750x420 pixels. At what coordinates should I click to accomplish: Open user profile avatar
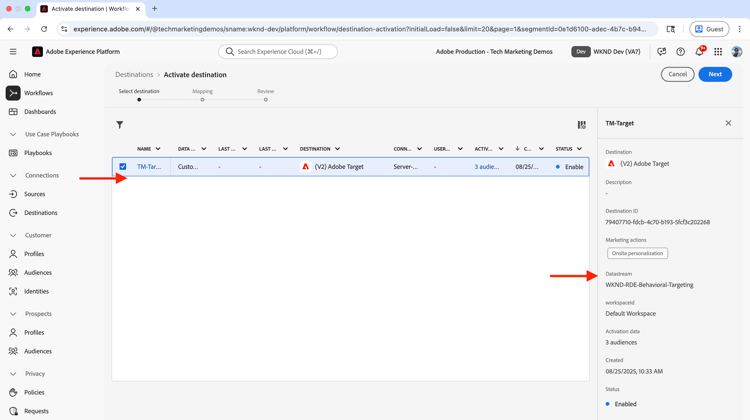[737, 52]
